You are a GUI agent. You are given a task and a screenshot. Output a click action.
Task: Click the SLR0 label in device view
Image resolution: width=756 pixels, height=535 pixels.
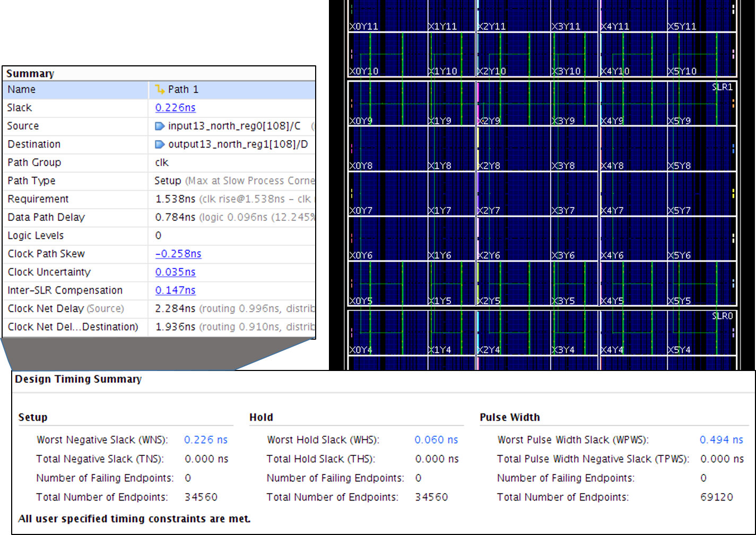(x=722, y=316)
